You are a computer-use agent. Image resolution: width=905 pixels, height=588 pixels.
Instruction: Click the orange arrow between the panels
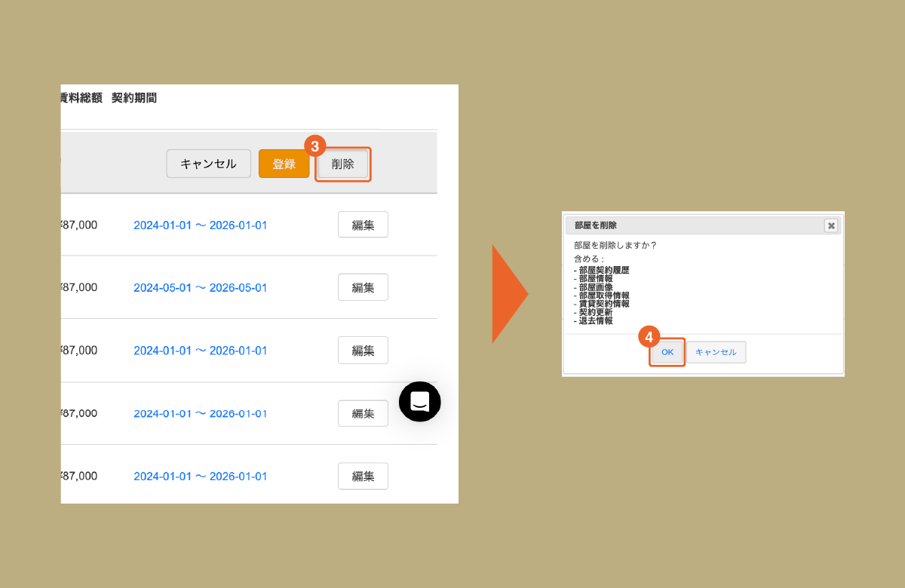[509, 293]
